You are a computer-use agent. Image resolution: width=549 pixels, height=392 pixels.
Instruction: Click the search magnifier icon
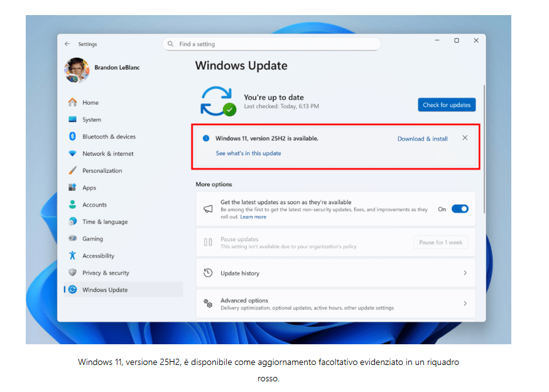[170, 44]
